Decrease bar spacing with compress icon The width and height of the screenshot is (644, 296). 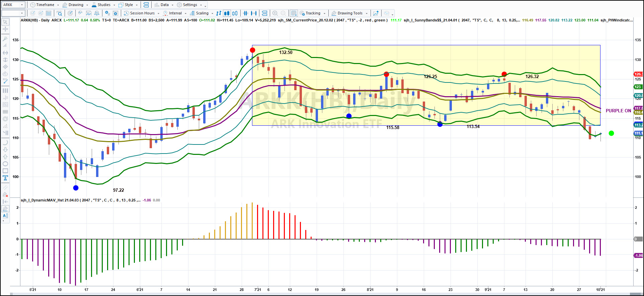tap(246, 13)
